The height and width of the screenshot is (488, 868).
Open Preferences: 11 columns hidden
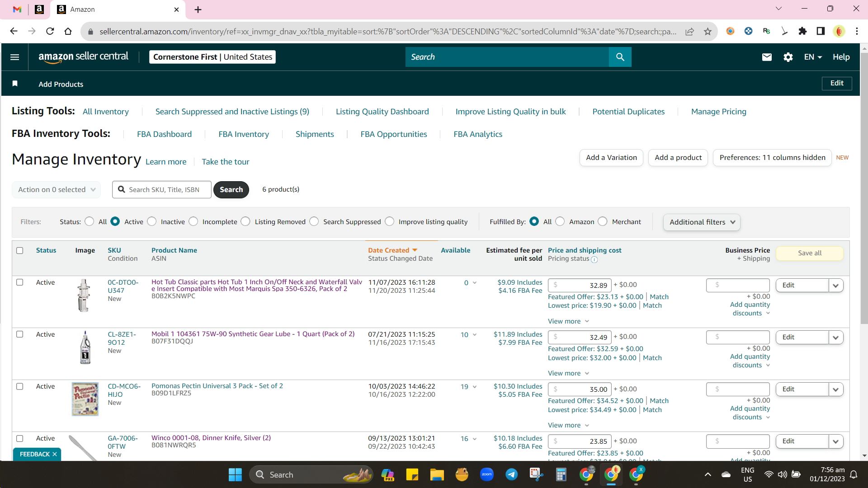point(772,158)
